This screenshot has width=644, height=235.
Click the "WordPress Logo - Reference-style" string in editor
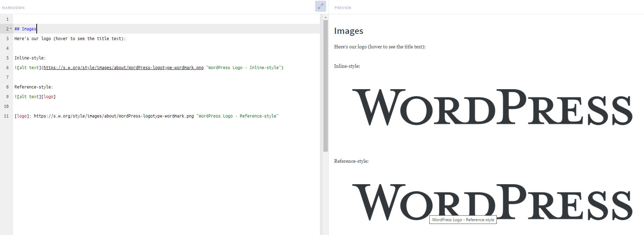coord(238,116)
